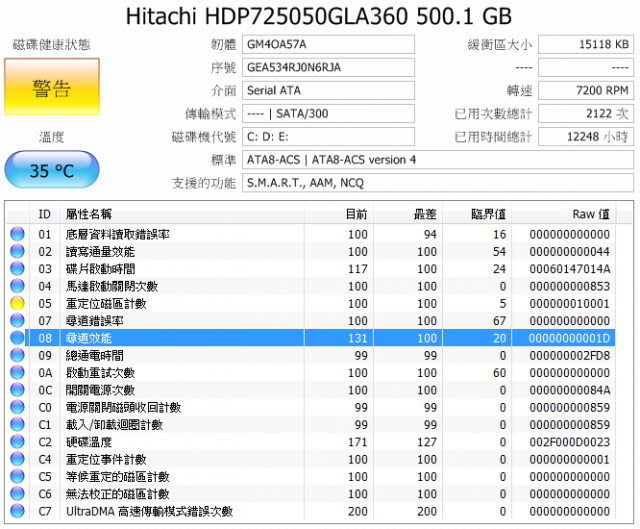Click the ATA8-ACS standard field
This screenshot has width=640, height=529.
point(438,160)
